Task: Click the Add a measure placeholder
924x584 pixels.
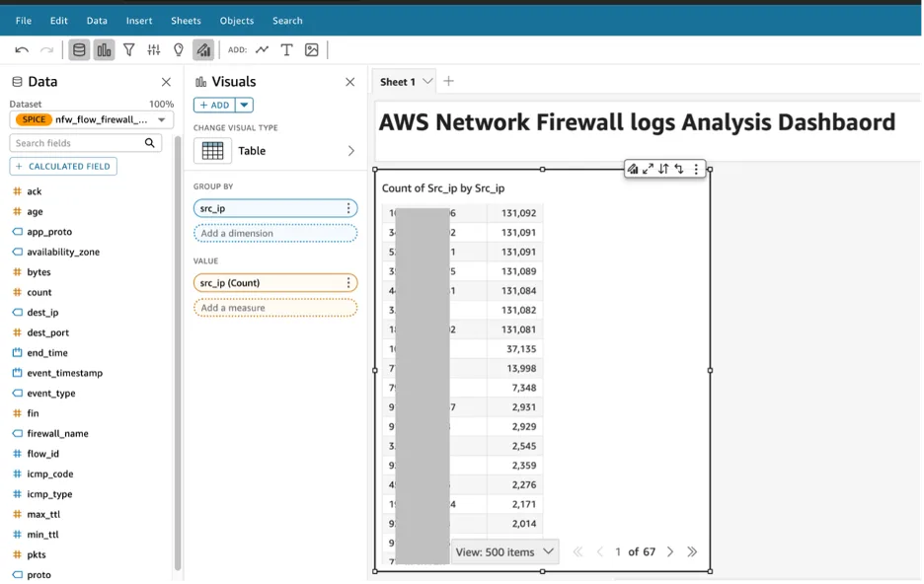Action: 275,308
